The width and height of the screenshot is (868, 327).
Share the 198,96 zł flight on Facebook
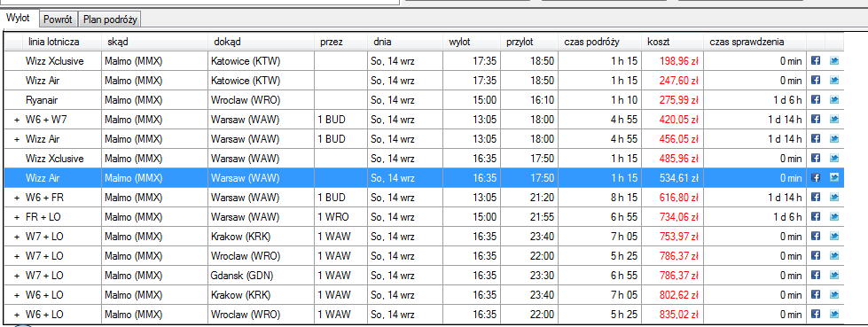pyautogui.click(x=815, y=61)
